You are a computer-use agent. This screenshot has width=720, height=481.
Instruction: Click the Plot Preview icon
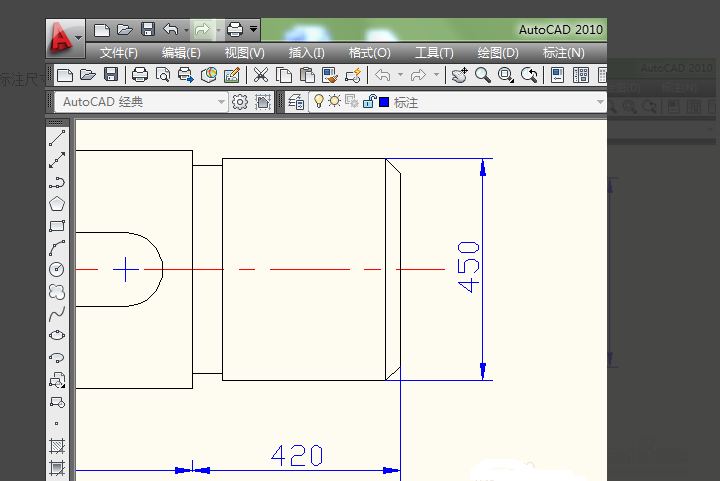[x=163, y=75]
